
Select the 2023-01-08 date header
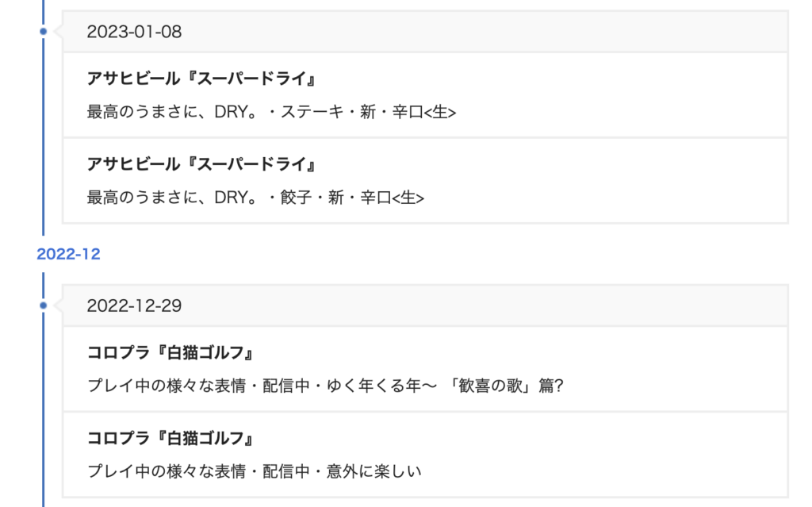425,32
